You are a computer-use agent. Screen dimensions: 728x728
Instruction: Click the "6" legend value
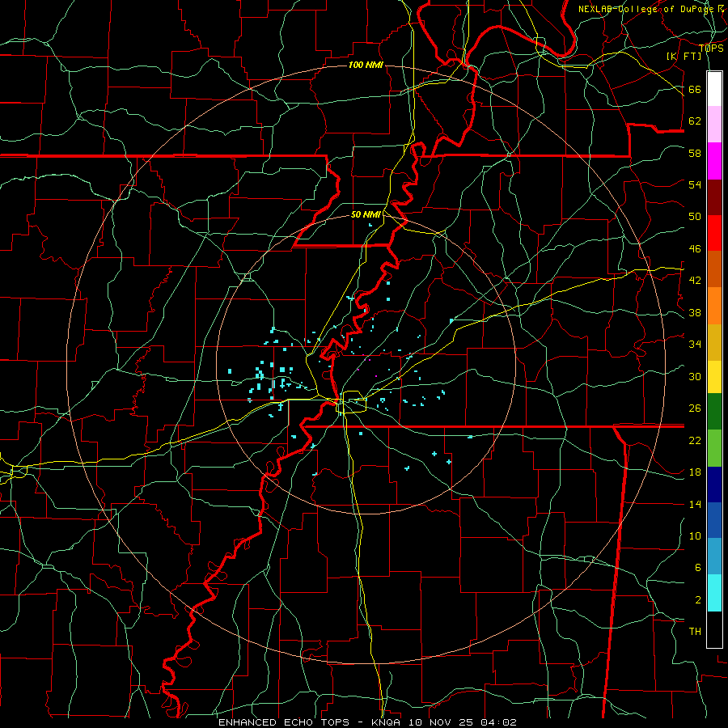pos(698,567)
